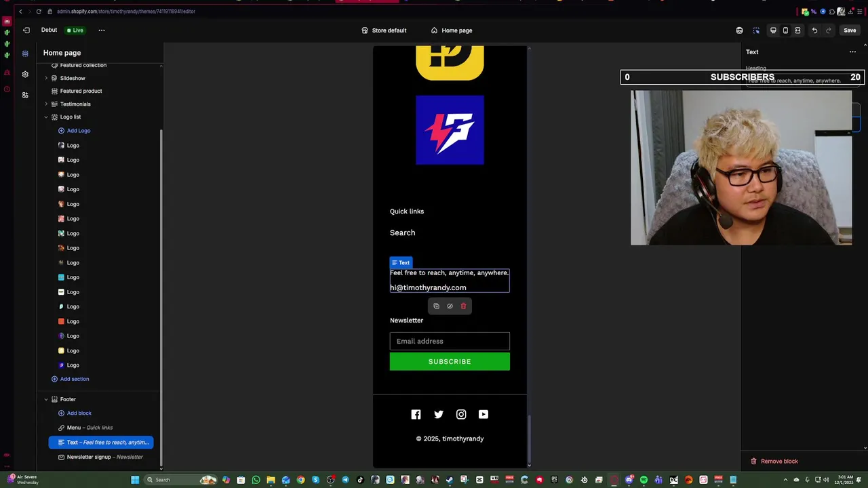The width and height of the screenshot is (868, 488).
Task: Open Theme settings gear icon
Action: pos(25,74)
